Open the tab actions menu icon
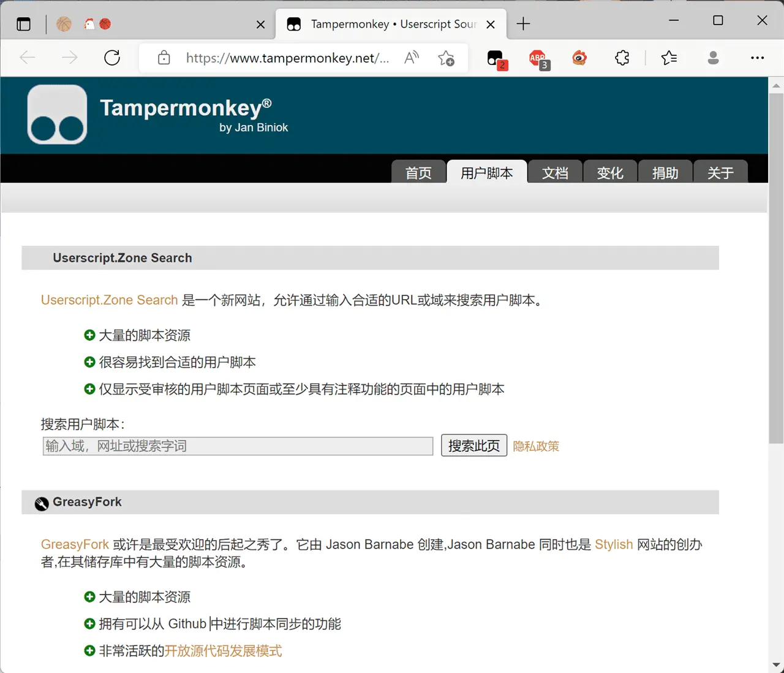784x673 pixels. pos(23,25)
